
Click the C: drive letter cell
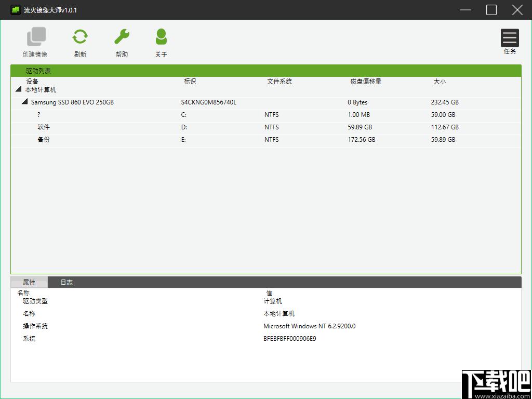point(183,115)
